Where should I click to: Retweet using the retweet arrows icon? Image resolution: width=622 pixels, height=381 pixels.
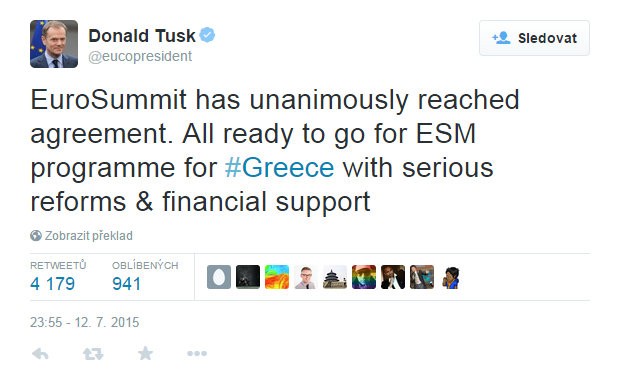(x=93, y=353)
